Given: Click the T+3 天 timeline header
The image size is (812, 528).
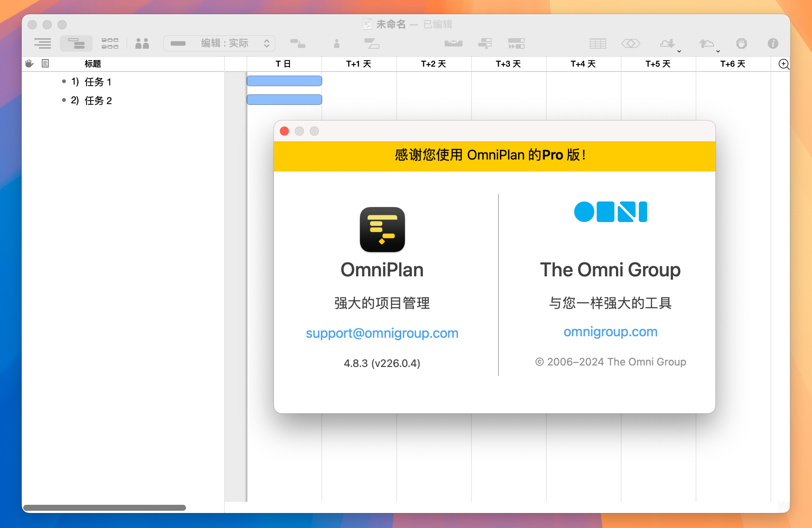Looking at the screenshot, I should (508, 64).
